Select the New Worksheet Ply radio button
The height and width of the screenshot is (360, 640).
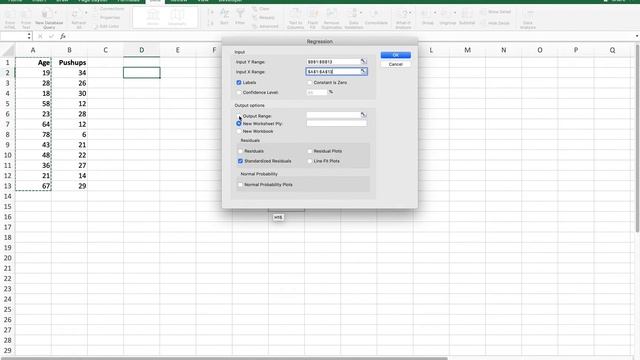(x=239, y=123)
